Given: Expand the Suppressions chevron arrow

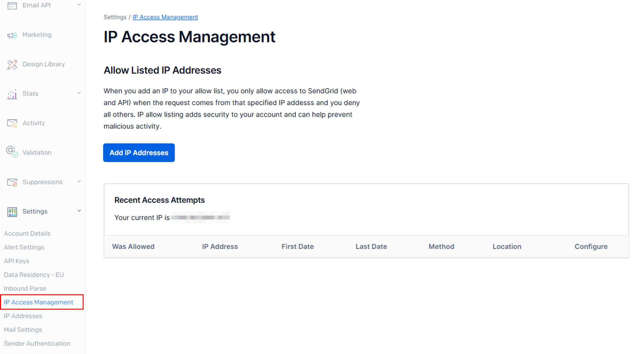Looking at the screenshot, I should click(79, 182).
